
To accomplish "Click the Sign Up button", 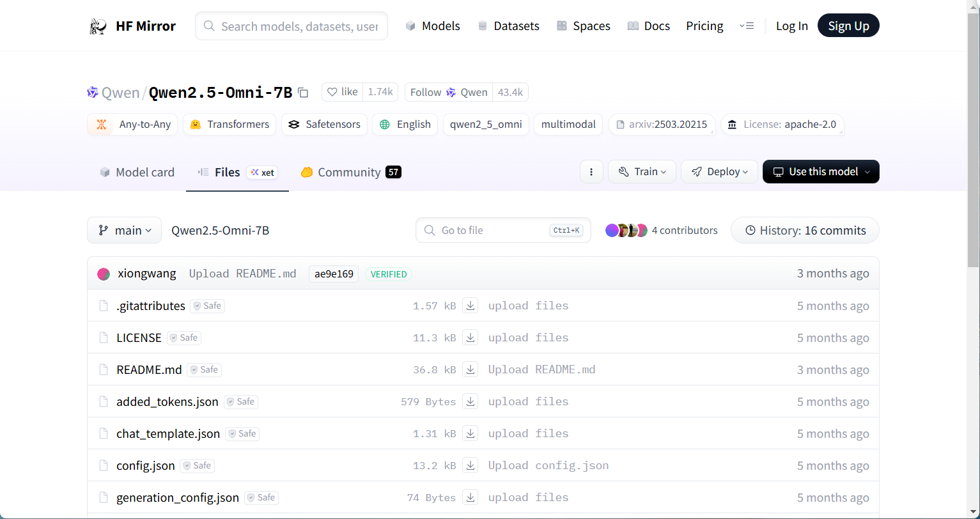I will tap(848, 26).
